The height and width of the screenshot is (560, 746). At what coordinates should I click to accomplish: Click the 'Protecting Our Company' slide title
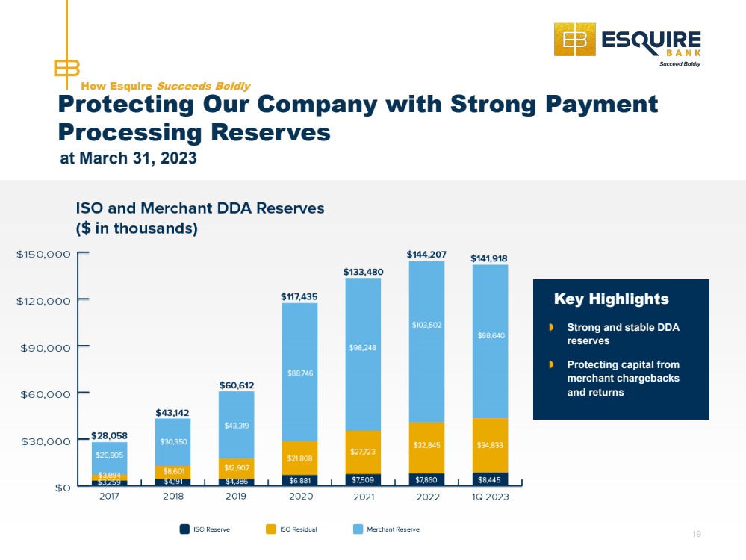[358, 118]
